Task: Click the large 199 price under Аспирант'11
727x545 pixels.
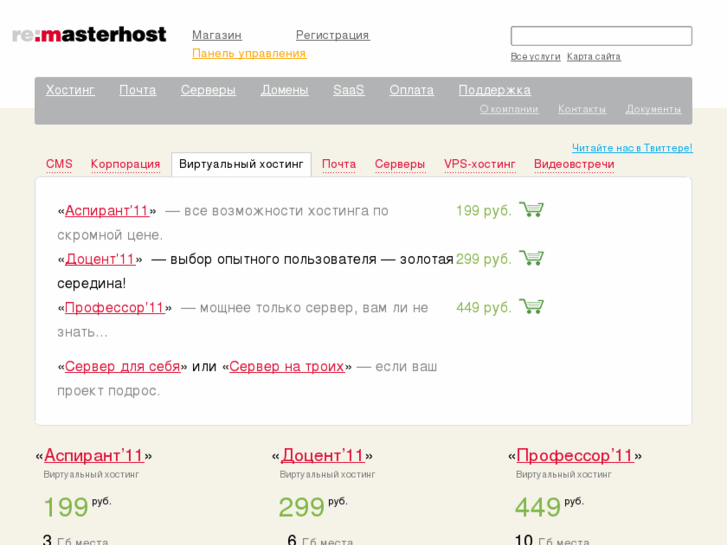Action: (x=66, y=507)
